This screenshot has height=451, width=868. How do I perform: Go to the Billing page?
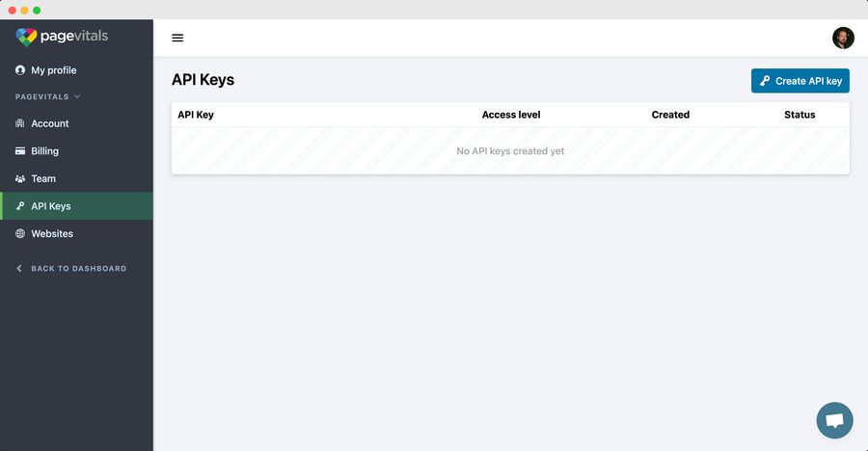pyautogui.click(x=44, y=151)
